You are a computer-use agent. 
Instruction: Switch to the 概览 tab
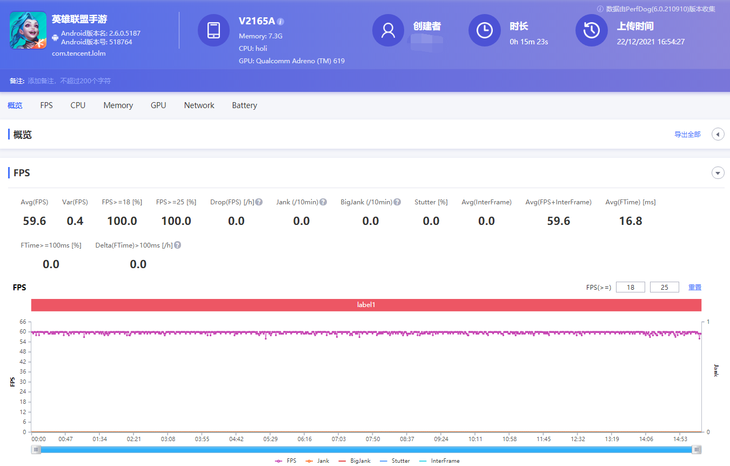tap(15, 106)
